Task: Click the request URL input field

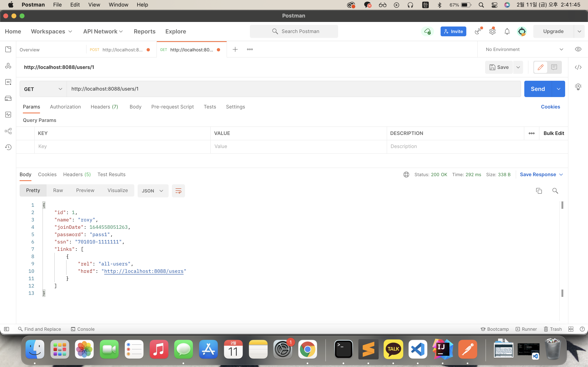Action: pyautogui.click(x=292, y=89)
